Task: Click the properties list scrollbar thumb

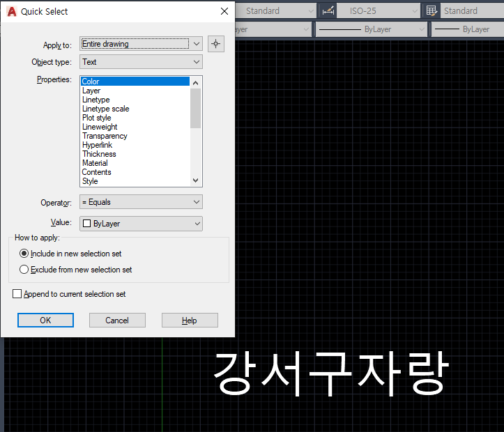Action: (195, 108)
